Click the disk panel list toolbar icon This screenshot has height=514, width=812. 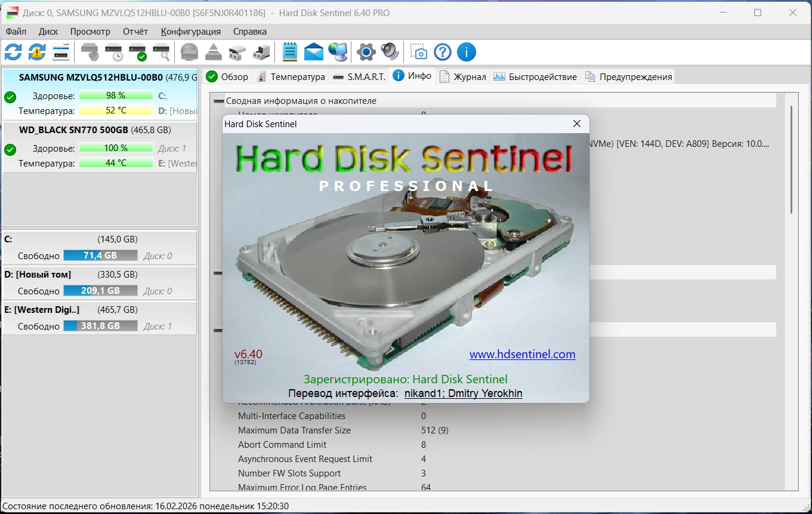pos(61,52)
